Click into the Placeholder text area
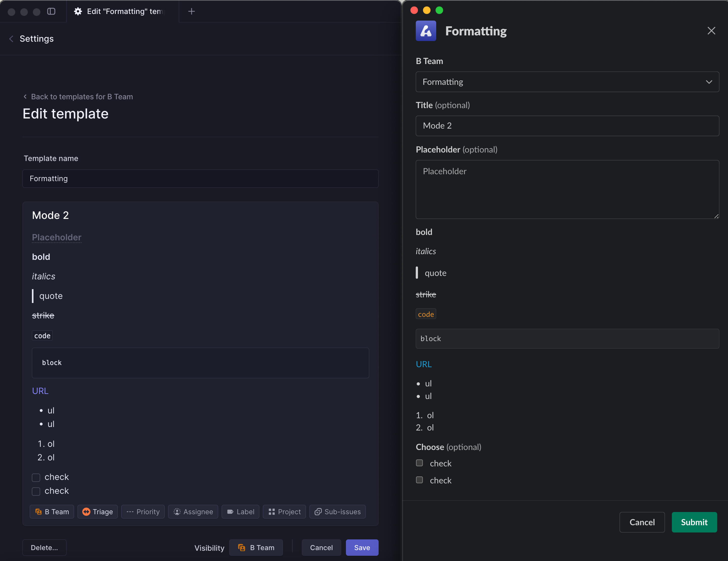 tap(567, 189)
